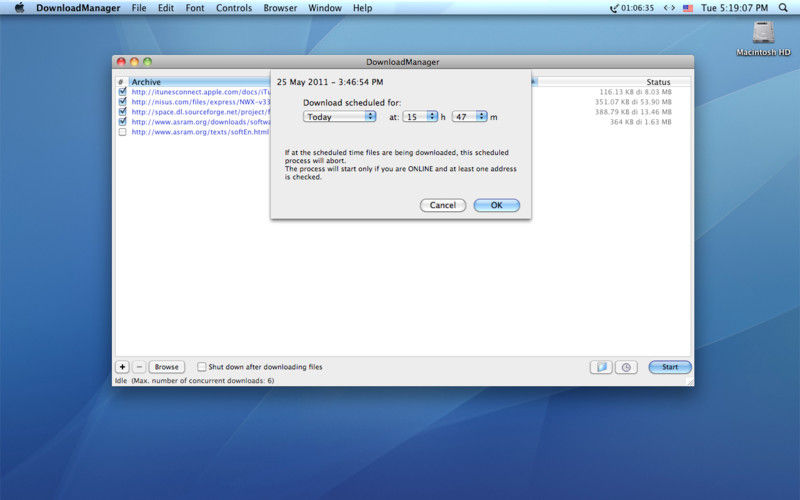The image size is (800, 500).
Task: Click the plus button to add address
Action: point(122,367)
